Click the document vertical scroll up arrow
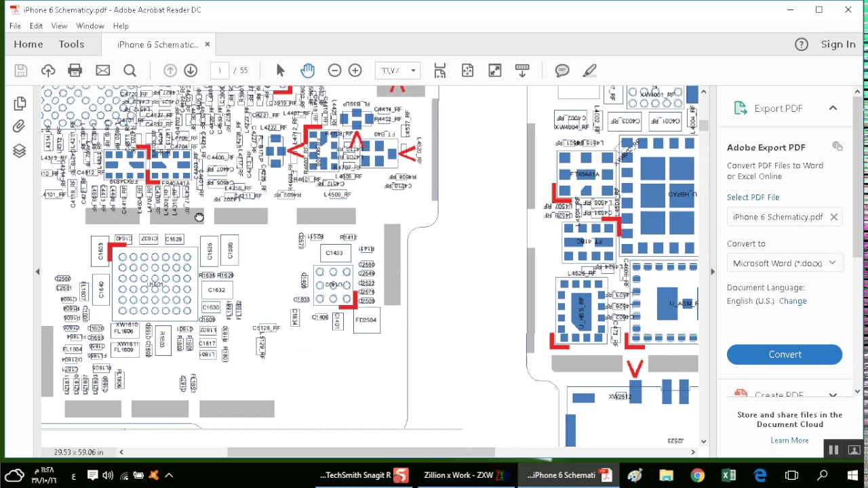The height and width of the screenshot is (488, 868). click(703, 91)
